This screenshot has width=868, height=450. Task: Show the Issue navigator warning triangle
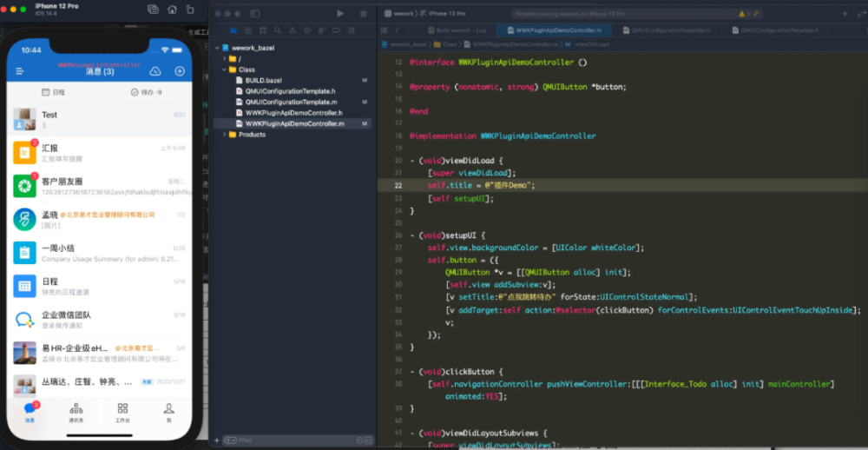pyautogui.click(x=292, y=30)
